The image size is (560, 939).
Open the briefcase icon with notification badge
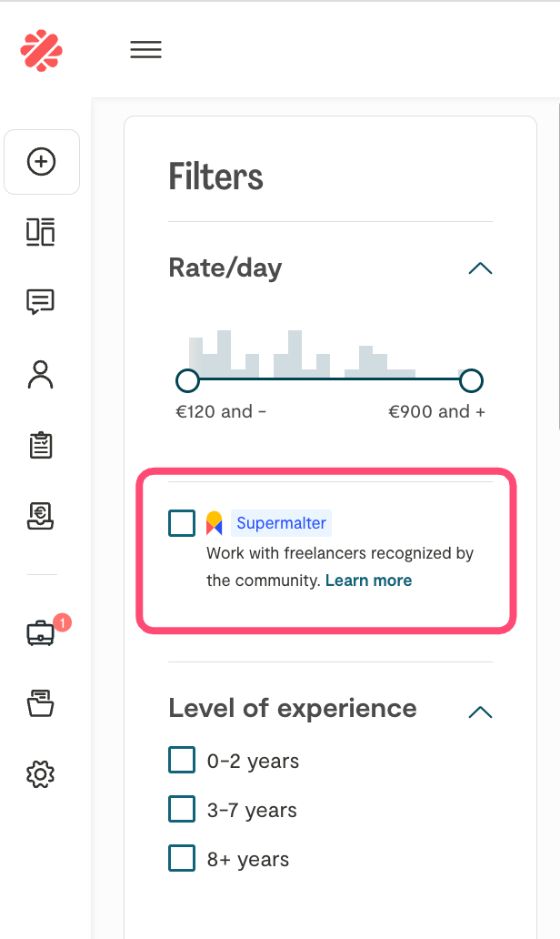[x=41, y=633]
